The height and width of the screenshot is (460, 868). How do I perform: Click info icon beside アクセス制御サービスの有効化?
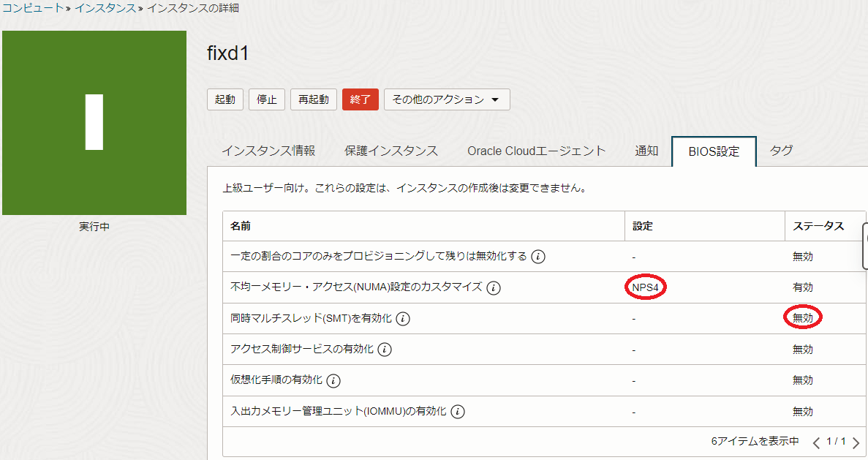385,350
